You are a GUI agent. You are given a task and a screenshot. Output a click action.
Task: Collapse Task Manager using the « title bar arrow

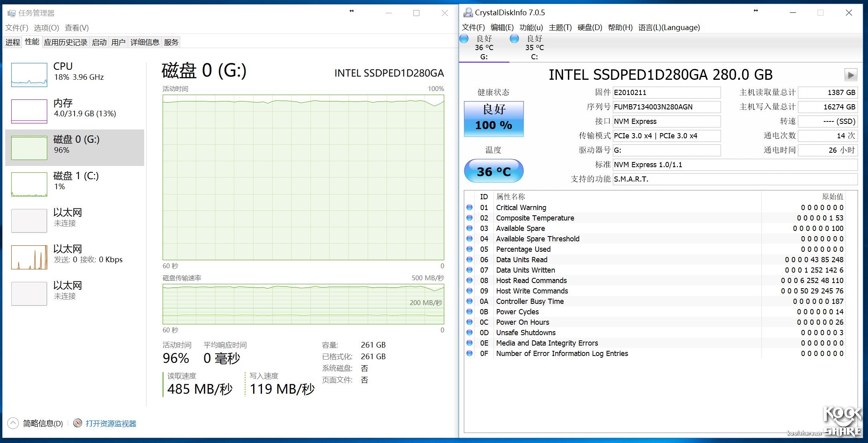(352, 10)
